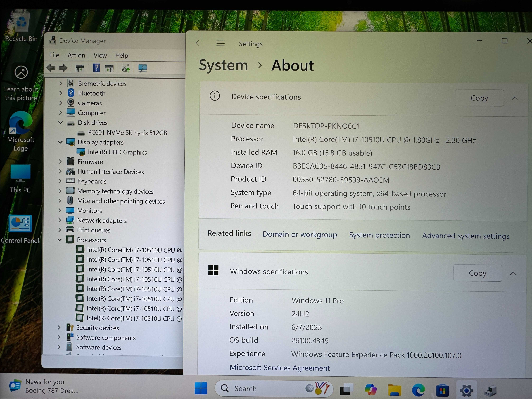Image resolution: width=532 pixels, height=399 pixels.
Task: Click the Windows logo beside Windows specifications
Action: (x=213, y=270)
